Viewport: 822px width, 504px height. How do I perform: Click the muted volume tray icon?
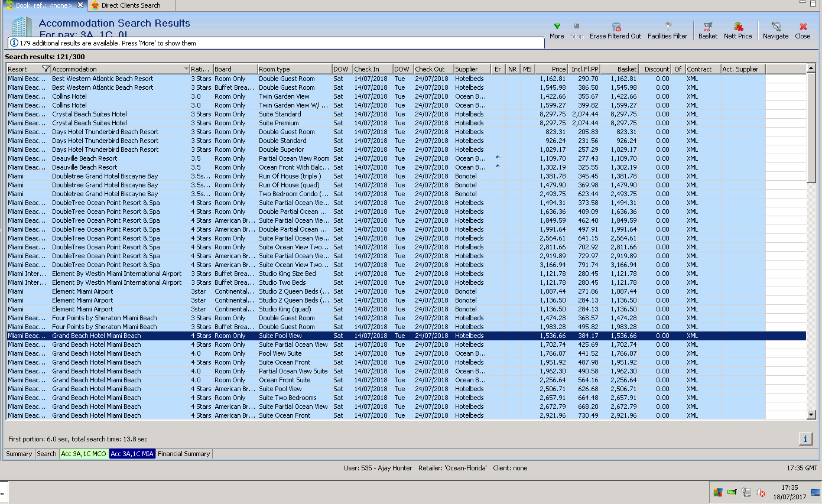pos(761,492)
